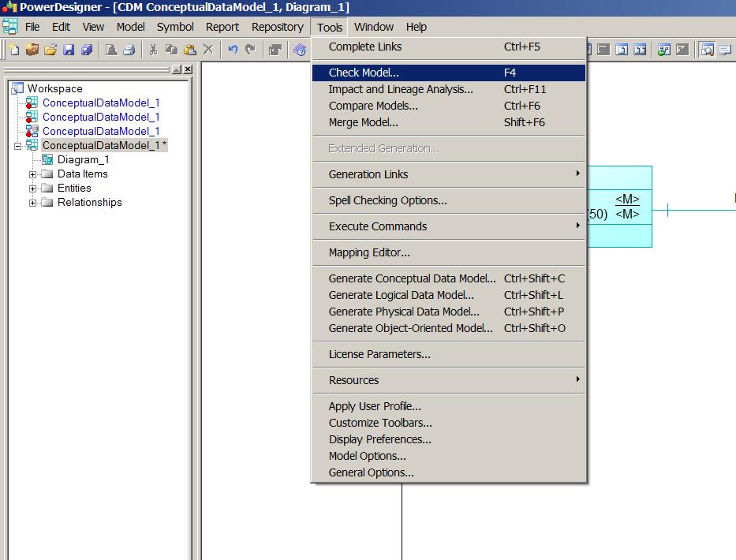This screenshot has height=560, width=736.
Task: Select Merge Model... entry
Action: (449, 122)
